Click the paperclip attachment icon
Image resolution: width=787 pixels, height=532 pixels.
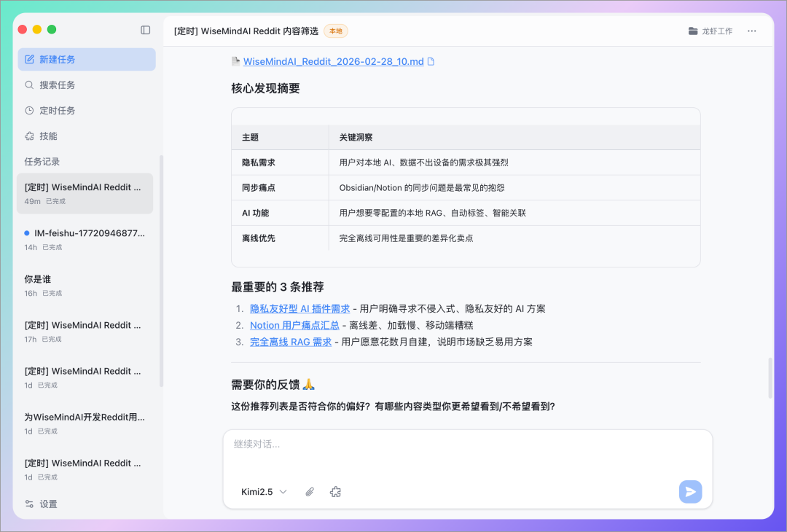[x=310, y=492]
